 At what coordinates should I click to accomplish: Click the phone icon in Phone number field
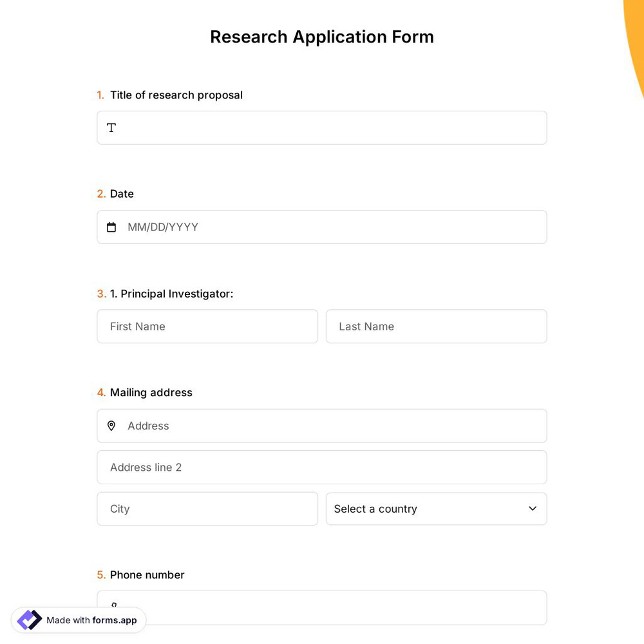tap(114, 606)
